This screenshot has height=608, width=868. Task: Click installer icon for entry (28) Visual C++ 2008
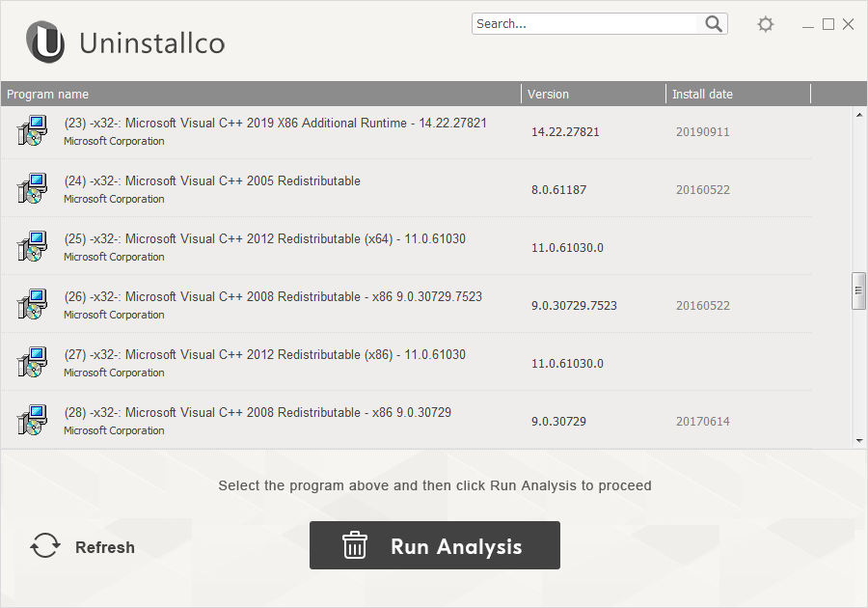tap(32, 420)
